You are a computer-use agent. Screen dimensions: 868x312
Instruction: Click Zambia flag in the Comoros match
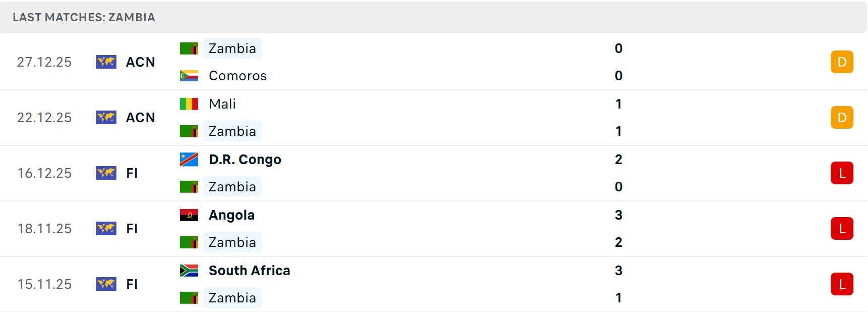[189, 48]
